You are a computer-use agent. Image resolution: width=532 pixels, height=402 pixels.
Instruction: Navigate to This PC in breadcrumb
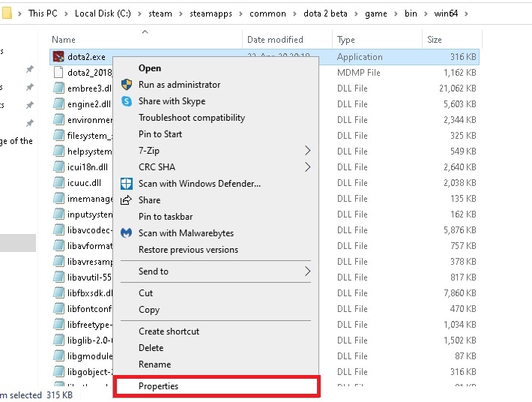(x=43, y=13)
